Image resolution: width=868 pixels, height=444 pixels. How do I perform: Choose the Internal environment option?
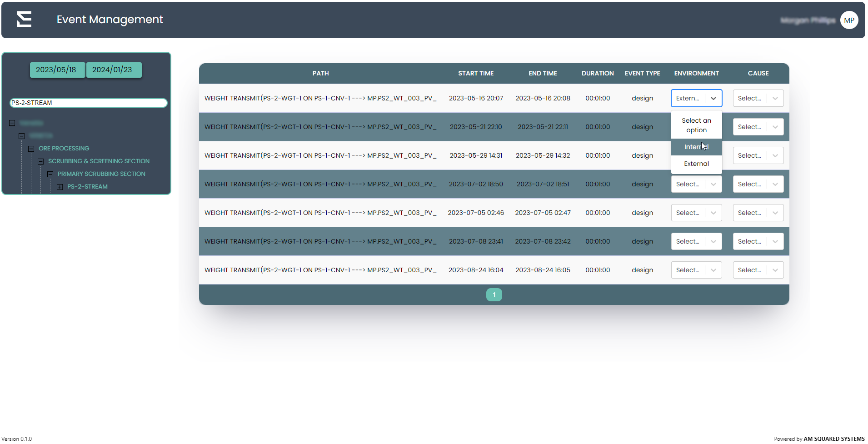(x=696, y=147)
